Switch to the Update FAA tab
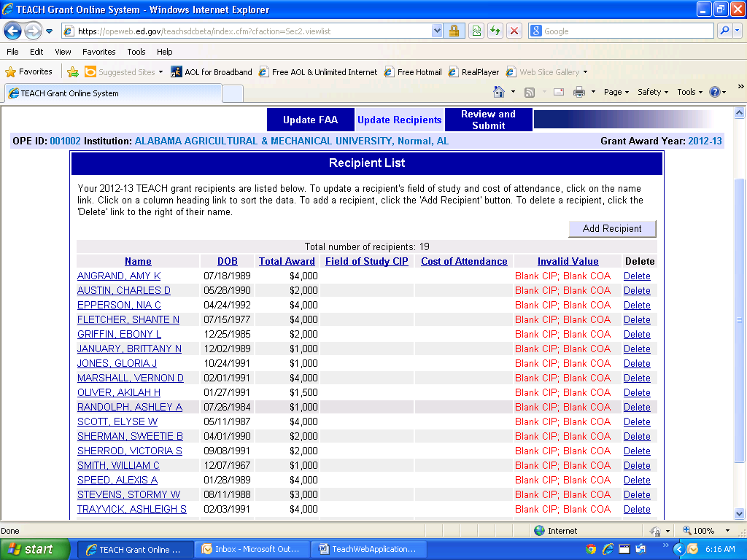 pos(310,120)
